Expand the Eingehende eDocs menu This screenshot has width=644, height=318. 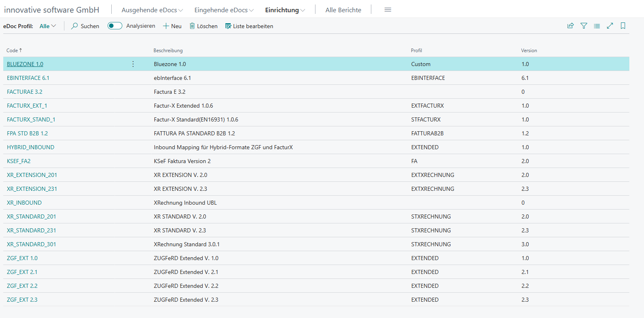click(x=224, y=10)
